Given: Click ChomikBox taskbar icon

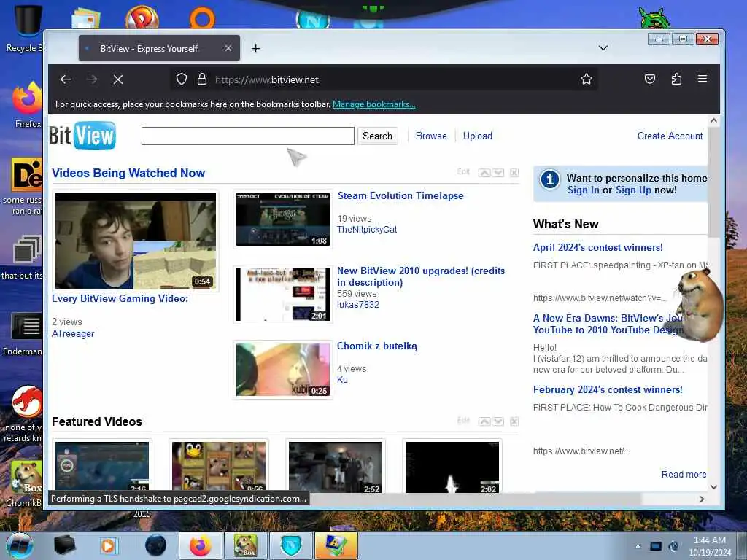Looking at the screenshot, I should [245, 545].
